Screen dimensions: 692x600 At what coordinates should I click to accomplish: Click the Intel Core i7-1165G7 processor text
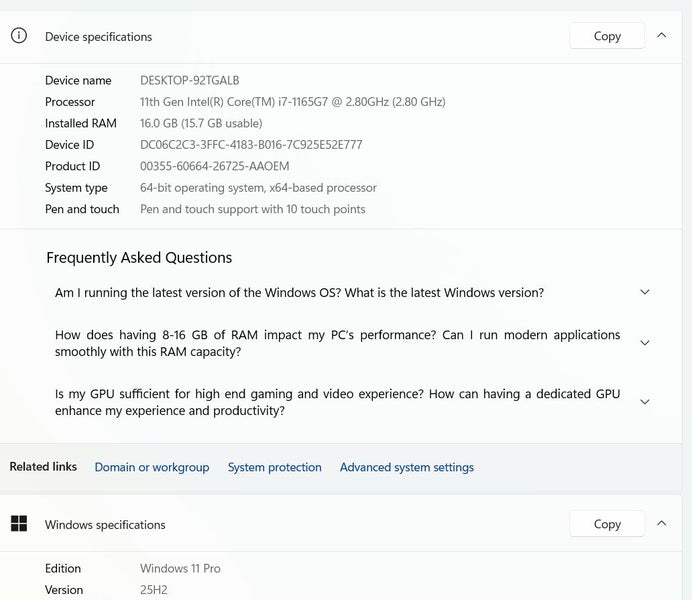pyautogui.click(x=292, y=102)
